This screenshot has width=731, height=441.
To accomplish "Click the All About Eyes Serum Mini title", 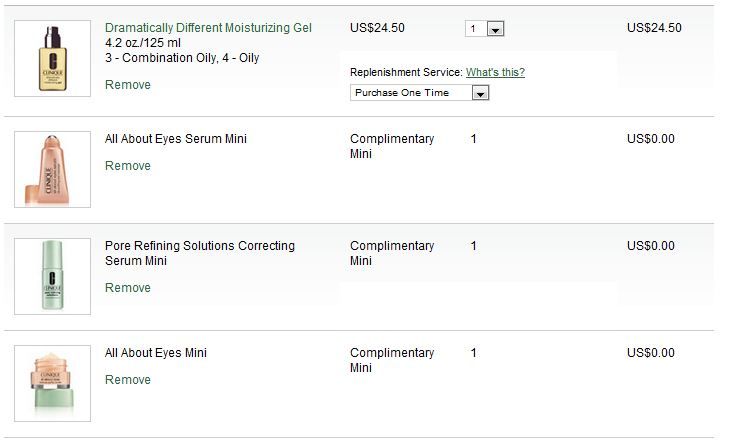I will click(176, 139).
